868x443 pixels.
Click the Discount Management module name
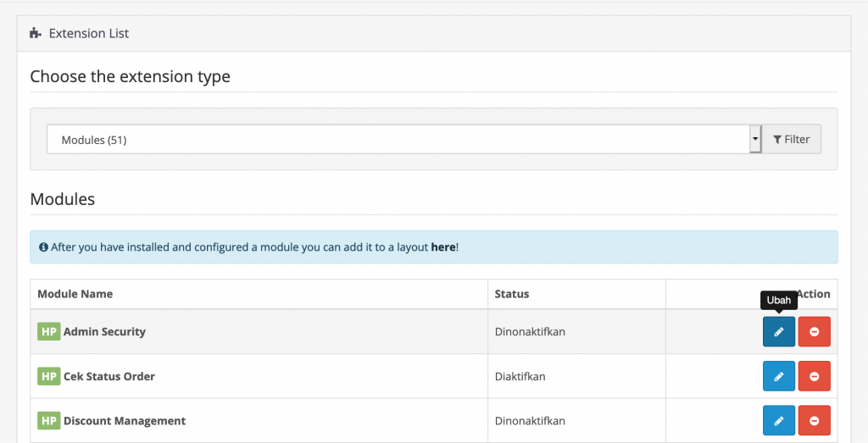point(125,420)
